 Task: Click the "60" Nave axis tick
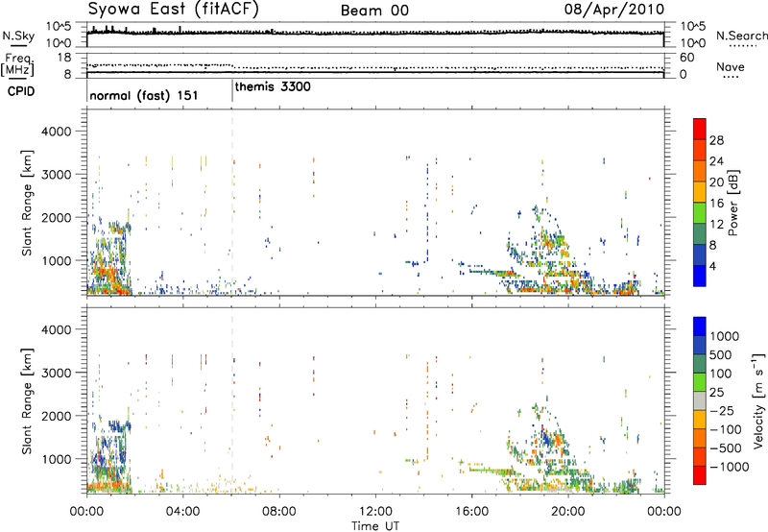pos(686,57)
